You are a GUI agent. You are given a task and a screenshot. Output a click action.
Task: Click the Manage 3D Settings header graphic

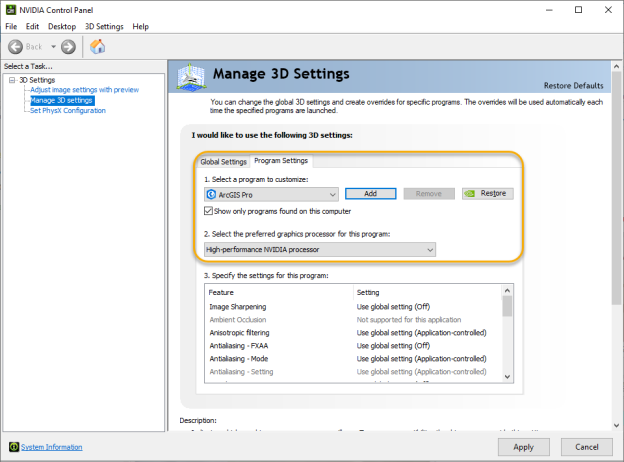pyautogui.click(x=199, y=79)
